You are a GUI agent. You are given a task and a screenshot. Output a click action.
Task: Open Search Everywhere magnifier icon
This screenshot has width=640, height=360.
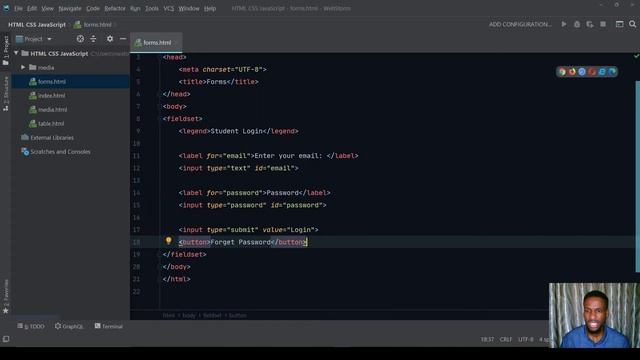(x=632, y=24)
